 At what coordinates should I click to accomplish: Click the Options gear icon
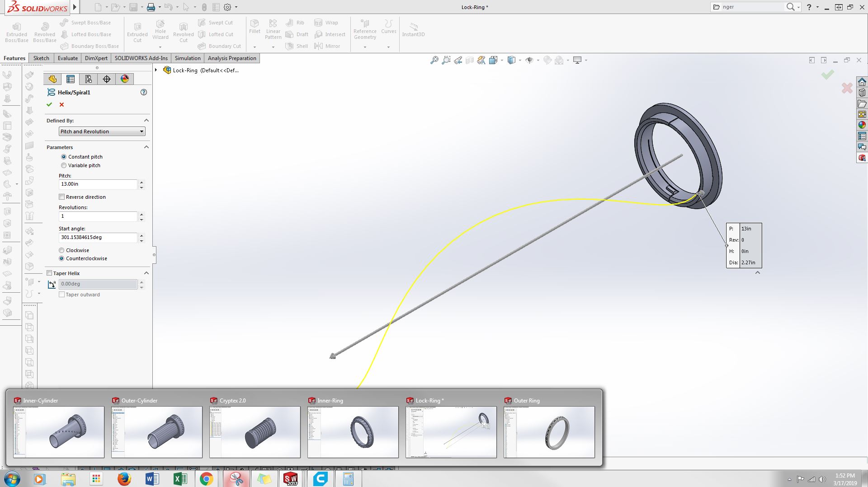(227, 7)
